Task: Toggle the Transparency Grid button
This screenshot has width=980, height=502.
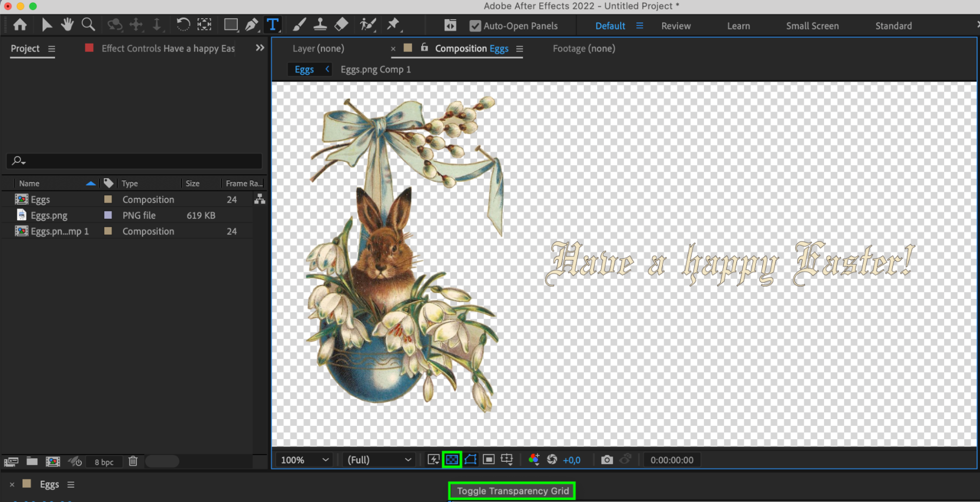Action: pos(452,460)
